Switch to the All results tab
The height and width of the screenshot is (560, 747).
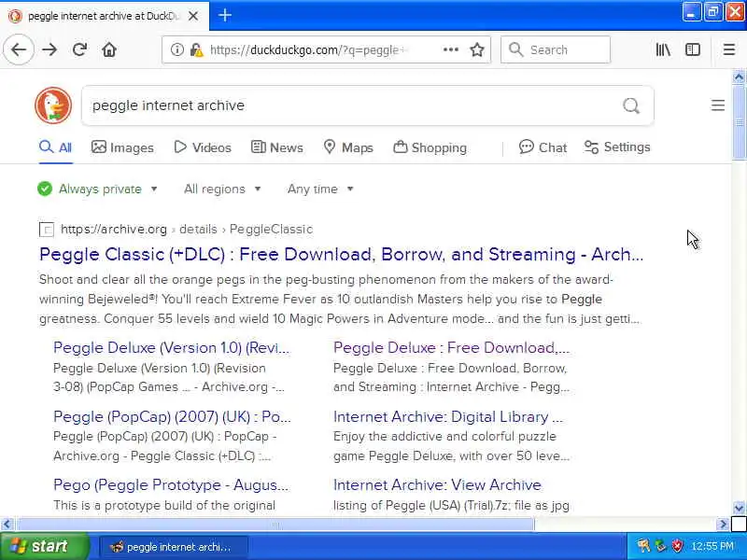pos(56,147)
